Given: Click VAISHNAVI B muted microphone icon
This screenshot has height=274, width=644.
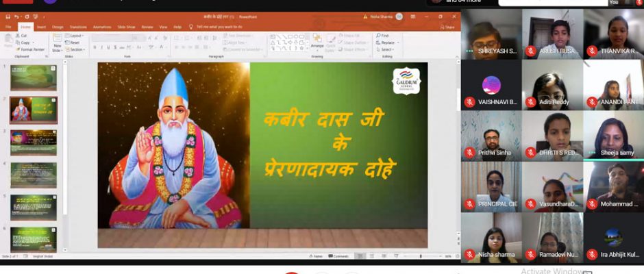Looking at the screenshot, I should 469,102.
